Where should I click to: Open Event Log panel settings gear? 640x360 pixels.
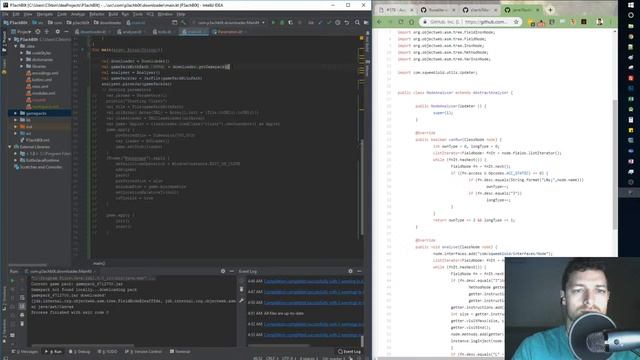[x=350, y=271]
